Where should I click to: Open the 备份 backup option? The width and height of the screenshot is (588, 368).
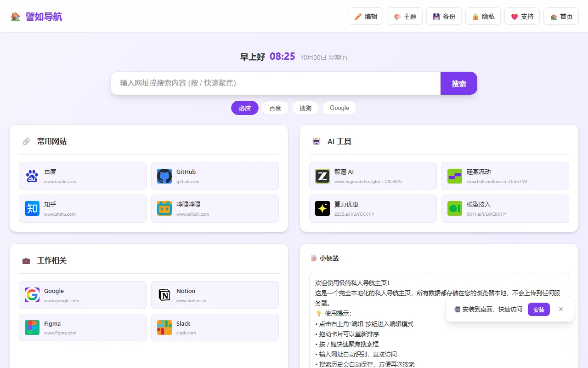click(x=444, y=17)
